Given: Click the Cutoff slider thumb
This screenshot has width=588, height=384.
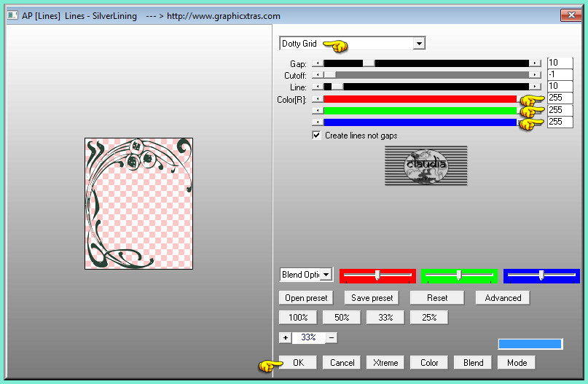Looking at the screenshot, I should 330,75.
